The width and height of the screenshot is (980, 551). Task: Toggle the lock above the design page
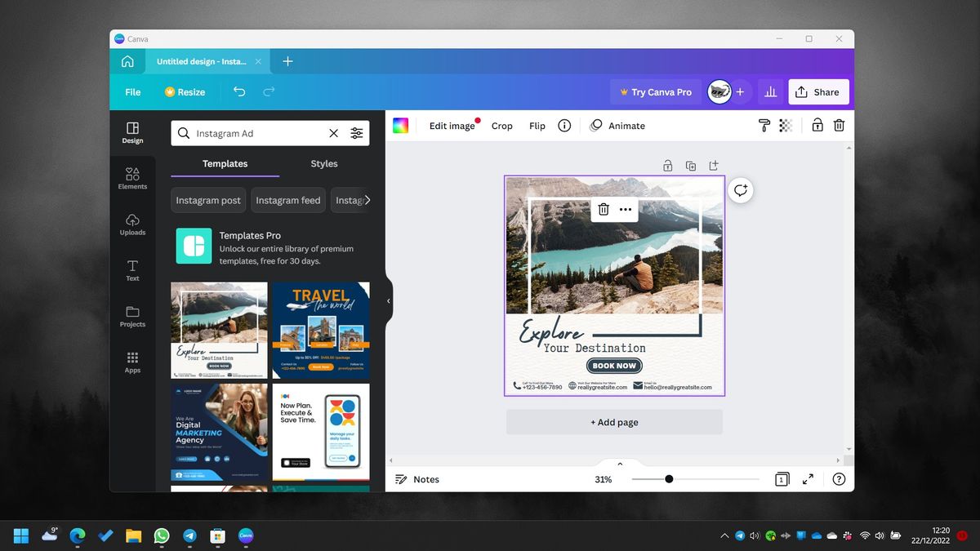(x=668, y=165)
